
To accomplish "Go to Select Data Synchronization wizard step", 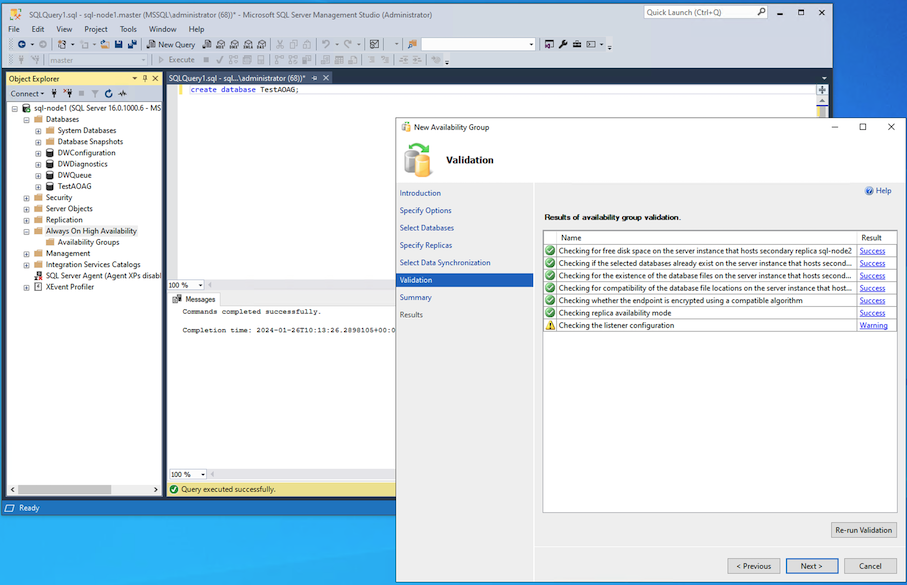I will click(x=444, y=262).
